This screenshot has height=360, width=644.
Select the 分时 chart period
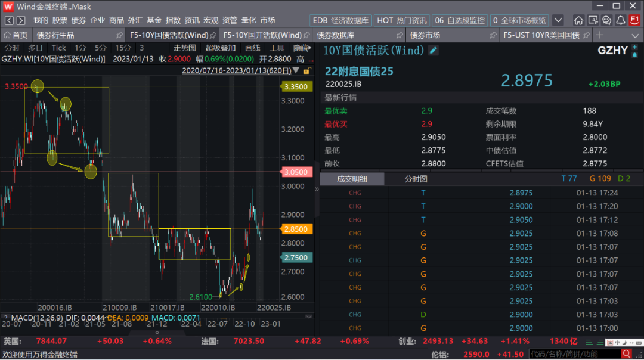pos(12,48)
